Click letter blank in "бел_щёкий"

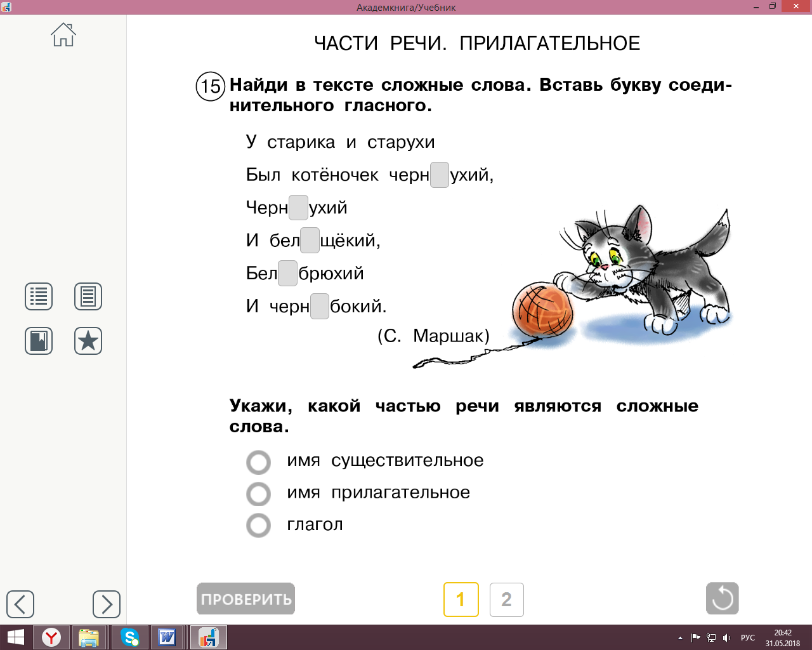tap(310, 241)
